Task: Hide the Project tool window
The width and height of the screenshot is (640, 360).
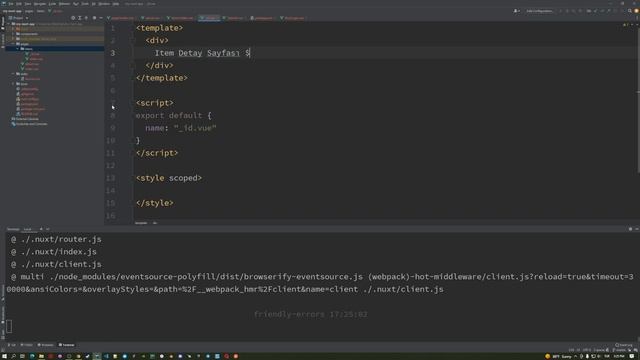Action: point(101,18)
